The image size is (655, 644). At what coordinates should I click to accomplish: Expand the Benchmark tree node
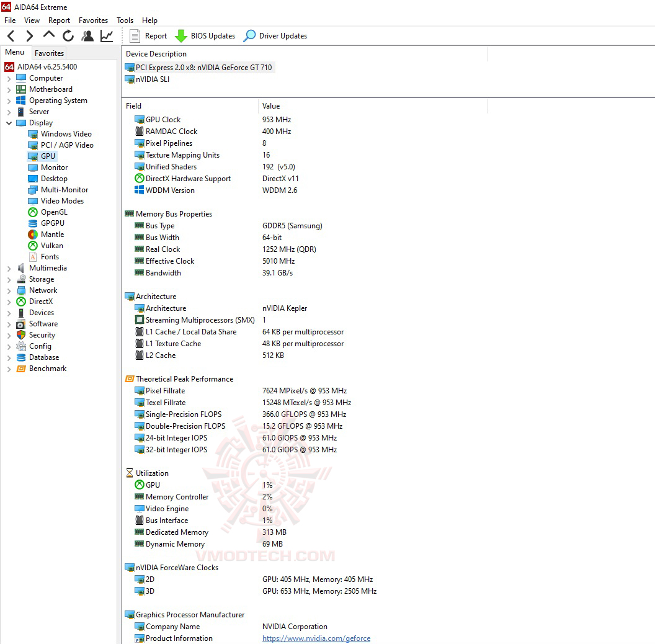(x=9, y=369)
